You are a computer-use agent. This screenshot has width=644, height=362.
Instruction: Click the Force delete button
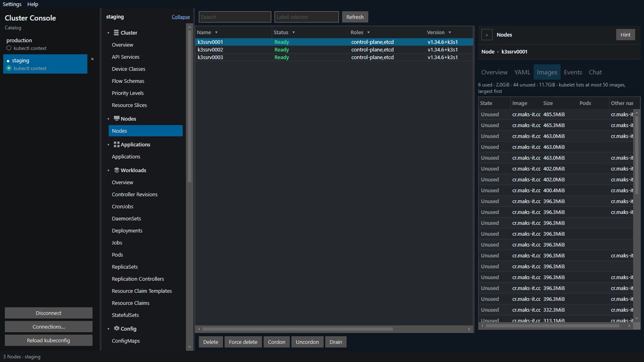click(243, 342)
